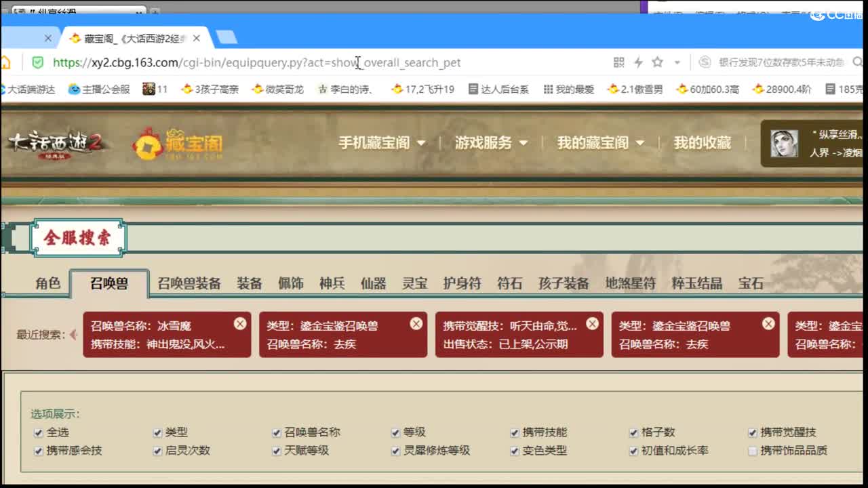
Task: Toggle 全选 checkbox
Action: pyautogui.click(x=39, y=432)
